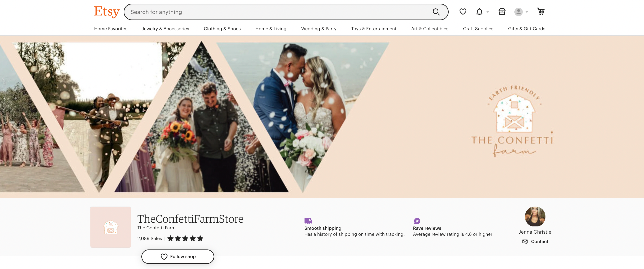Image resolution: width=644 pixels, height=269 pixels.
Task: Click the Etsy logo
Action: coord(107,12)
